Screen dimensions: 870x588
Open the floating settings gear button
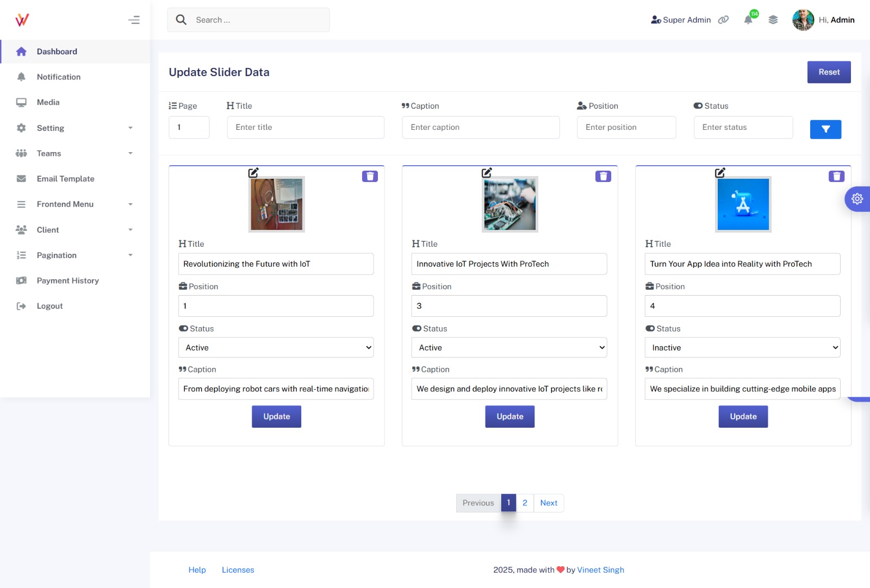pos(857,199)
